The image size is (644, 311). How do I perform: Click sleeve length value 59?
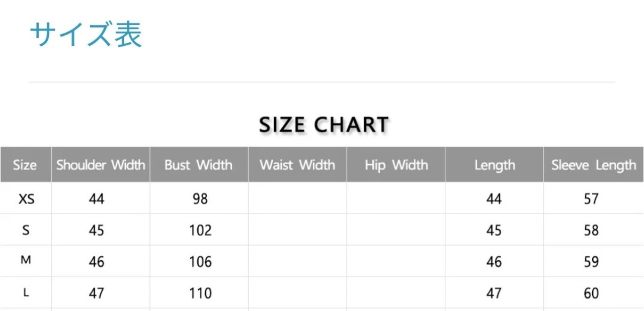tap(591, 262)
